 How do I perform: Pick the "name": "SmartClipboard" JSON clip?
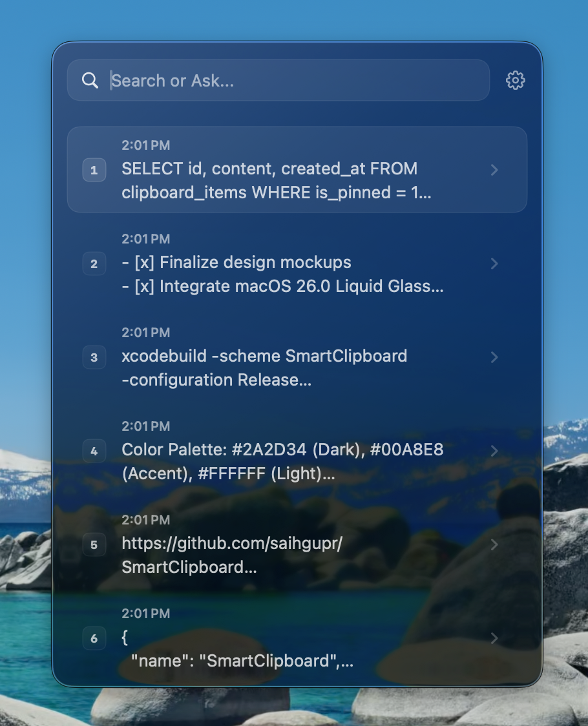297,638
